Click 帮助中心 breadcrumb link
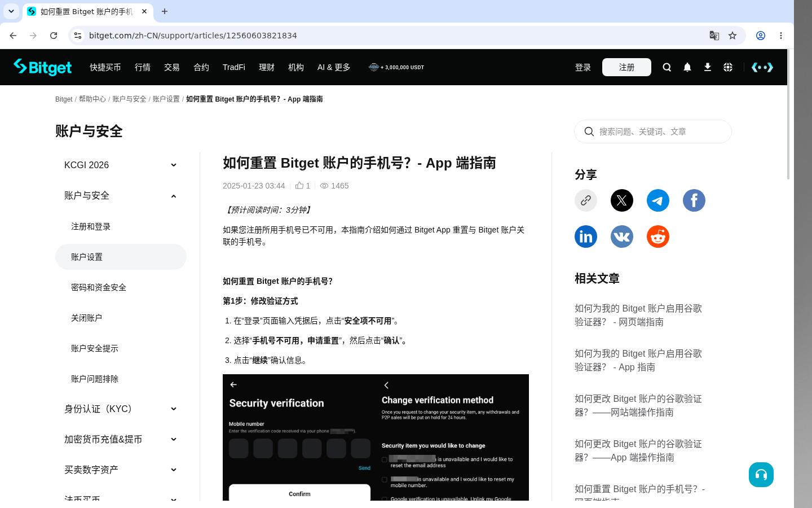 click(92, 99)
